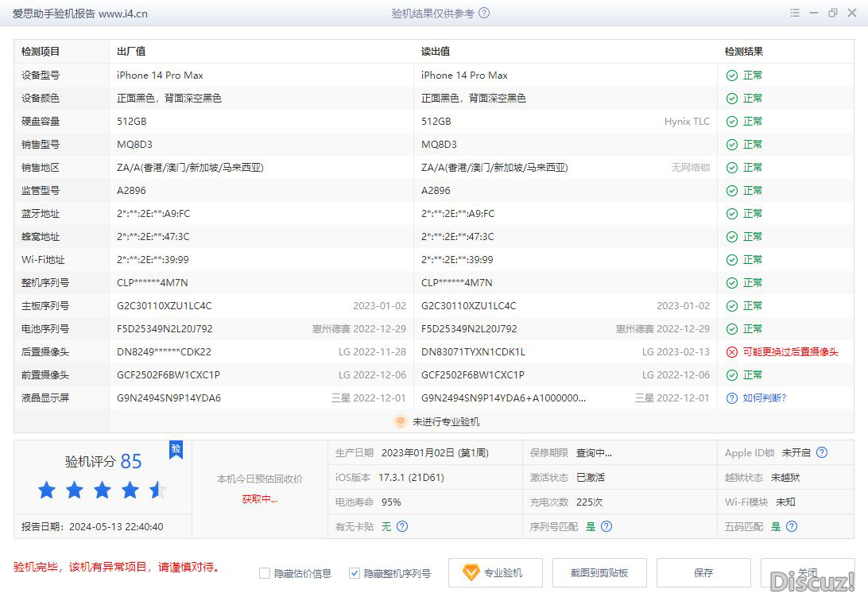Click the 爱思助手验机报告 www.i4.cn title
This screenshot has width=868, height=601.
80,14
